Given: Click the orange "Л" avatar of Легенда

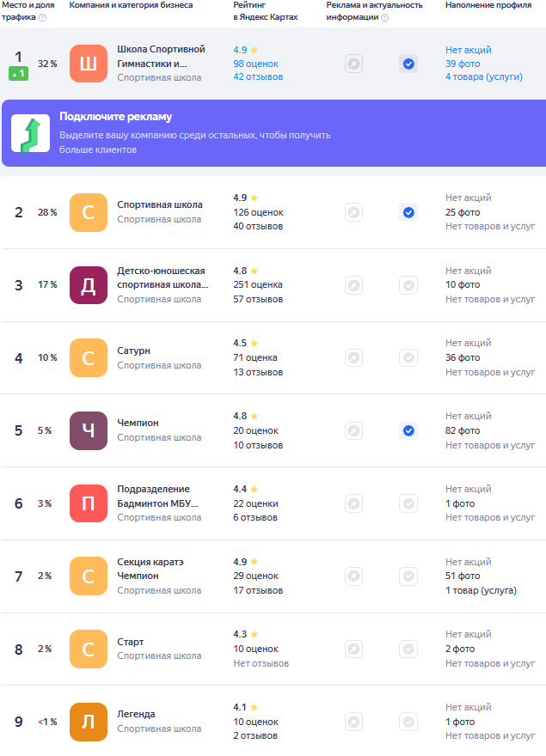Looking at the screenshot, I should 88,722.
